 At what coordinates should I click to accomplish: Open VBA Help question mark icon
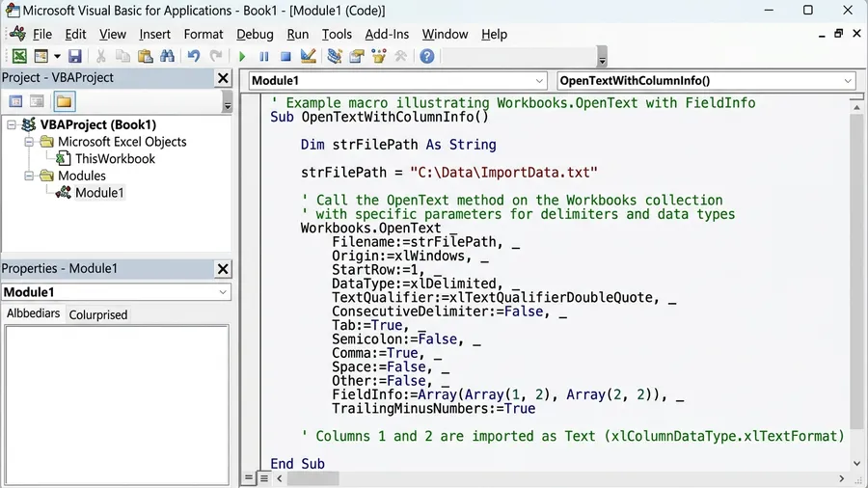point(427,56)
